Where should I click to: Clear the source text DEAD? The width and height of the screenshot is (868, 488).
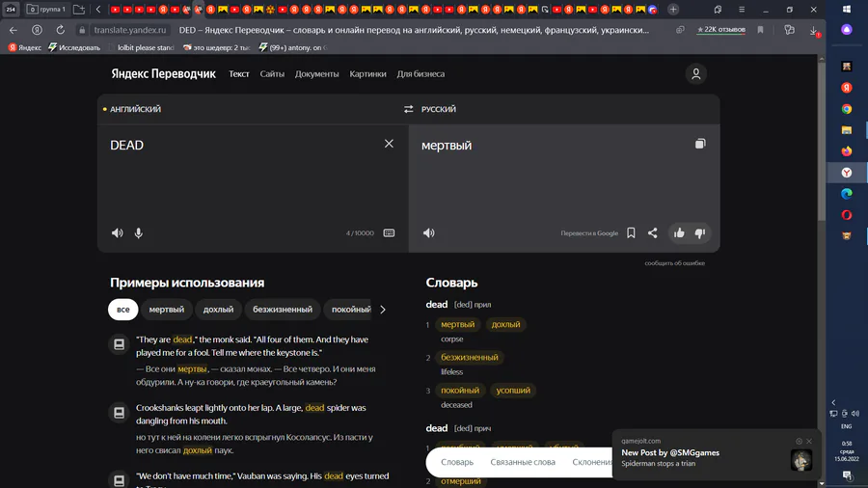coord(390,144)
